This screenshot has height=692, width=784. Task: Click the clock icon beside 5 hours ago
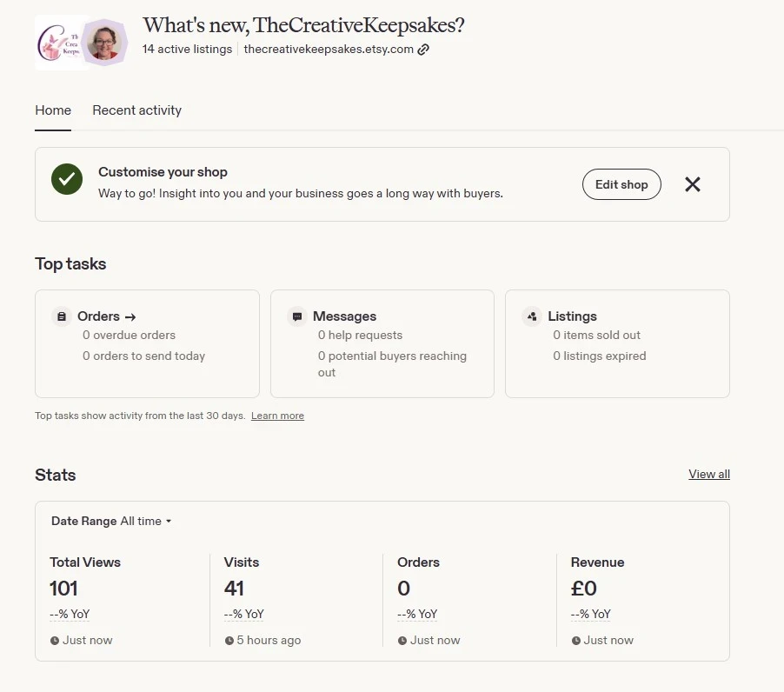229,641
